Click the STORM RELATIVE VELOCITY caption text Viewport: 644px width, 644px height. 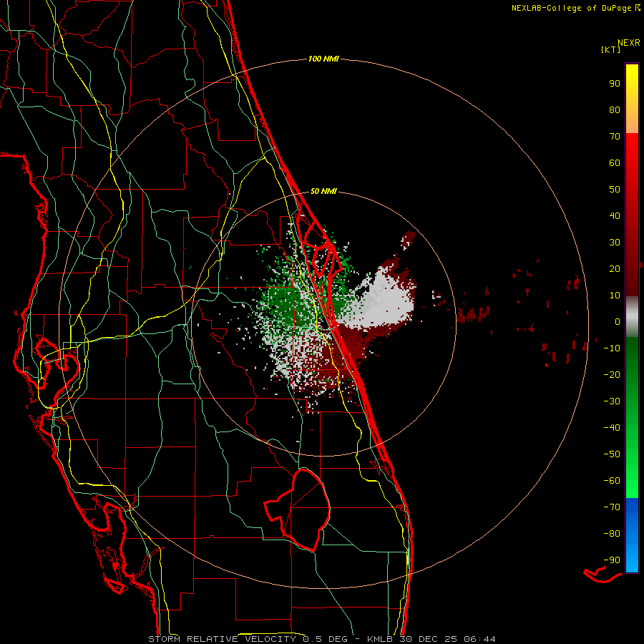coord(223,639)
